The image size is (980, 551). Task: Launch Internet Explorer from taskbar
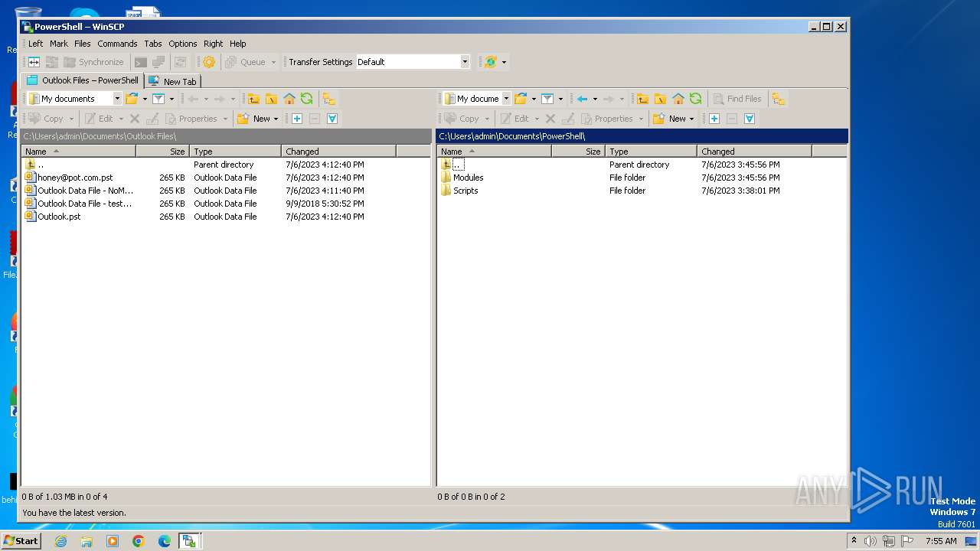pos(60,541)
